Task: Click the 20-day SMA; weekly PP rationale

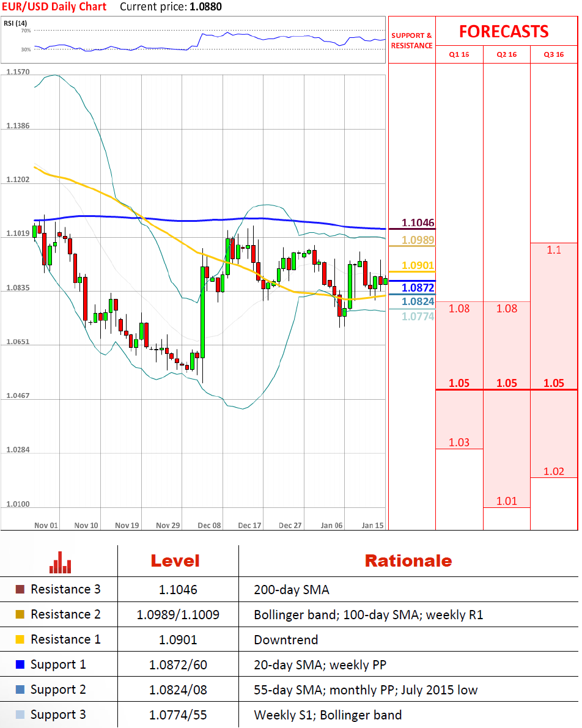Action: pos(320,665)
